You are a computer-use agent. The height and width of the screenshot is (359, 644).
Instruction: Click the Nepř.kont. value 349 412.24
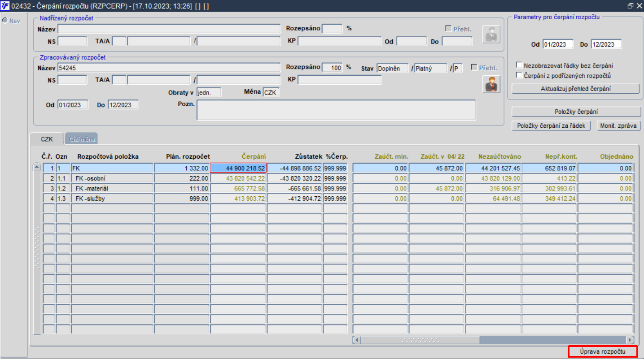(549, 198)
